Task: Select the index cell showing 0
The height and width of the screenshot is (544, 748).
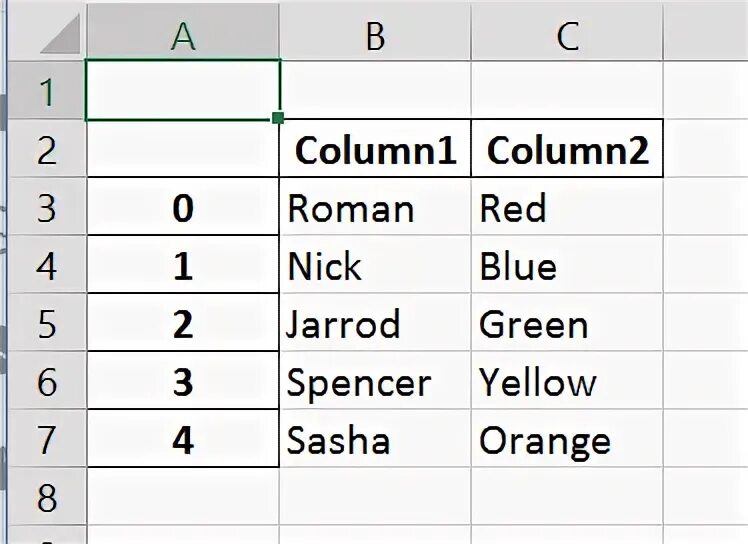Action: coord(183,208)
